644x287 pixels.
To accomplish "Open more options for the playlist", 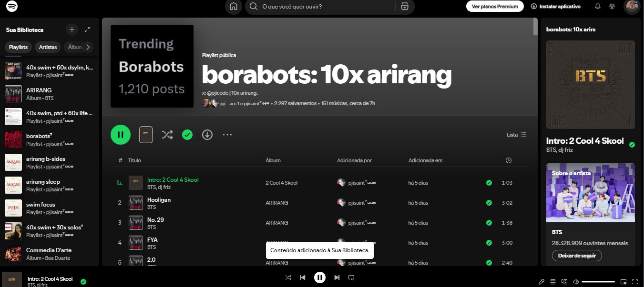I will click(x=227, y=135).
